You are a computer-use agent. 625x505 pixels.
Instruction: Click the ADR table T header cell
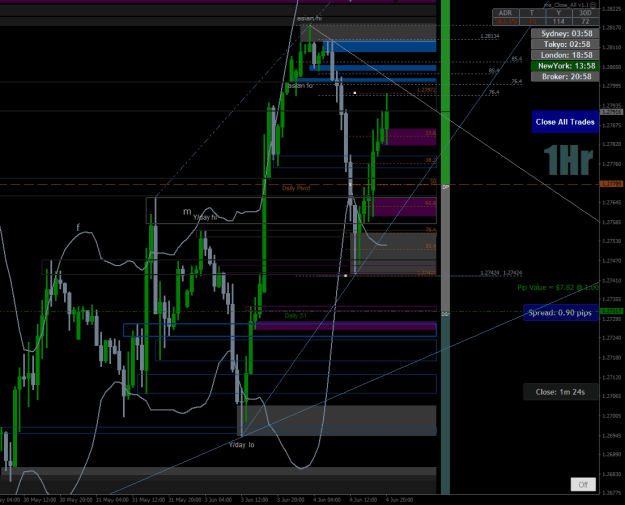click(532, 13)
